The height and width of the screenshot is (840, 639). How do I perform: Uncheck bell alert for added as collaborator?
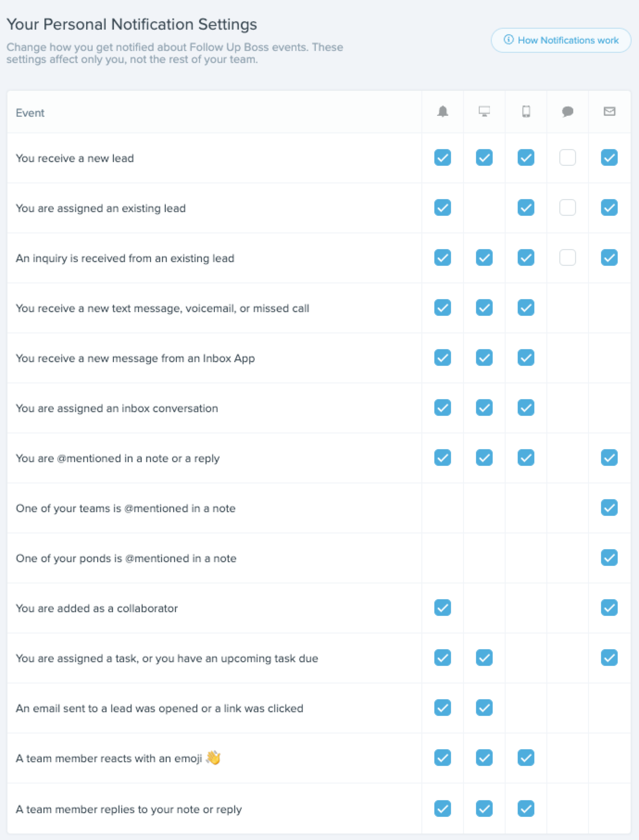(x=443, y=608)
